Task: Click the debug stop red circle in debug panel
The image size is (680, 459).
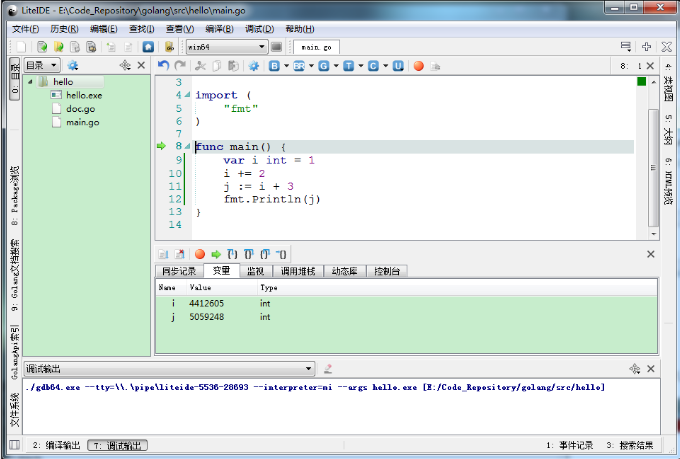Action: point(200,254)
